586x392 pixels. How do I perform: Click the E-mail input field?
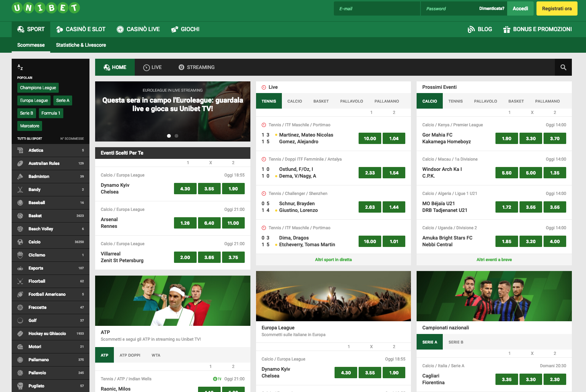point(376,8)
